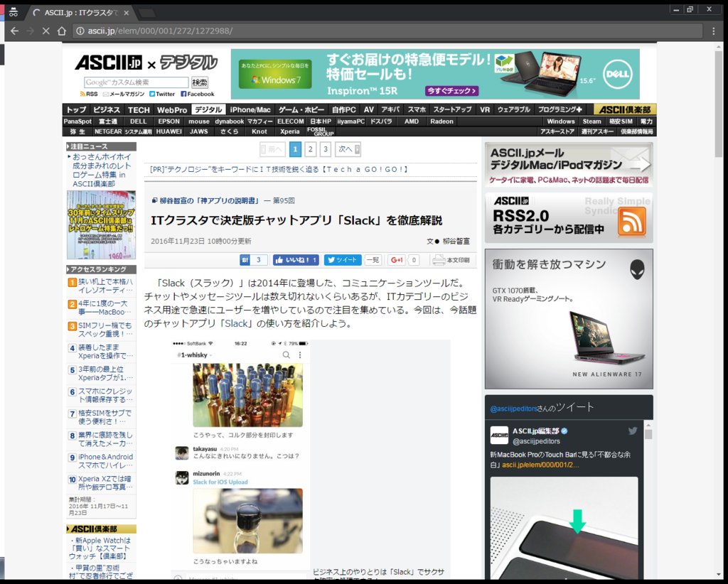Open the メールマガジン link
The image size is (728, 584).
124,94
